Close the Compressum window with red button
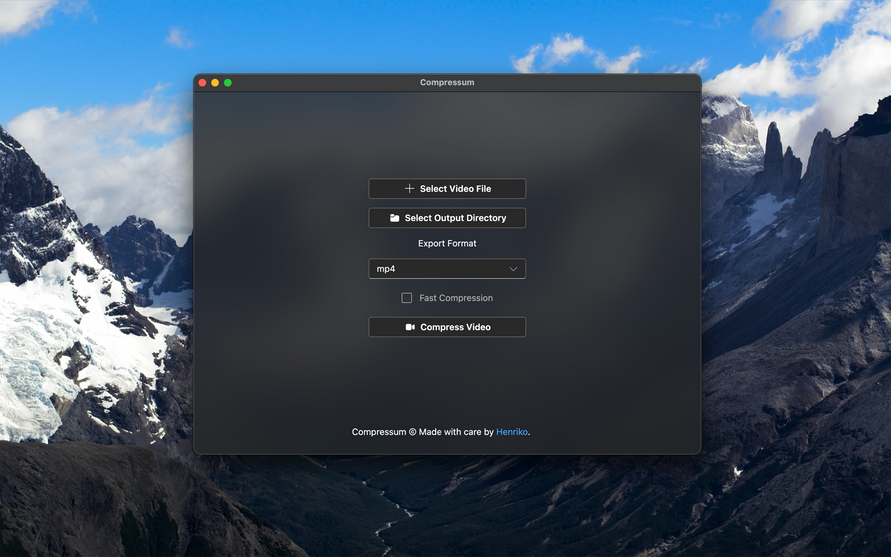 pos(202,82)
